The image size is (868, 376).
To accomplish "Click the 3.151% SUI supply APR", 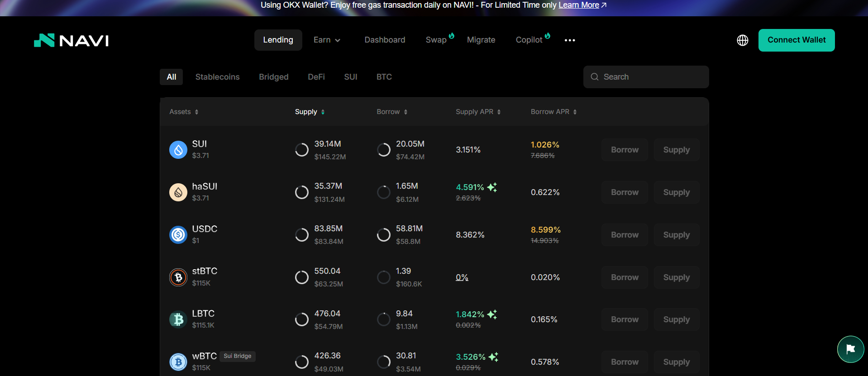I will click(468, 150).
